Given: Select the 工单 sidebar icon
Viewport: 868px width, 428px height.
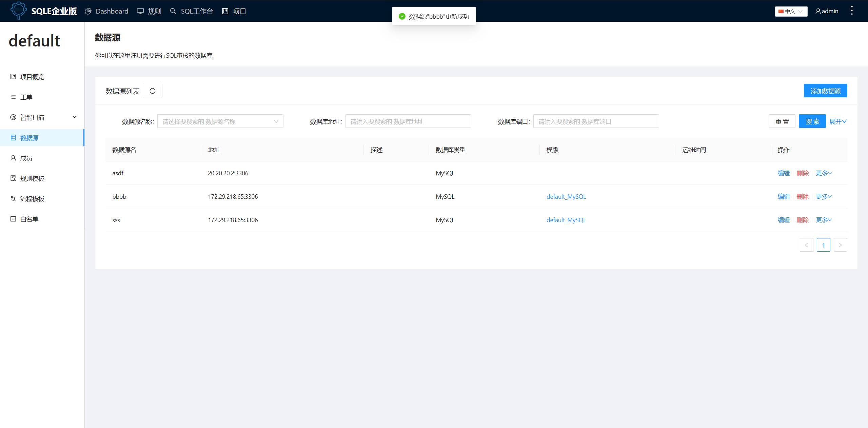Looking at the screenshot, I should (x=13, y=97).
